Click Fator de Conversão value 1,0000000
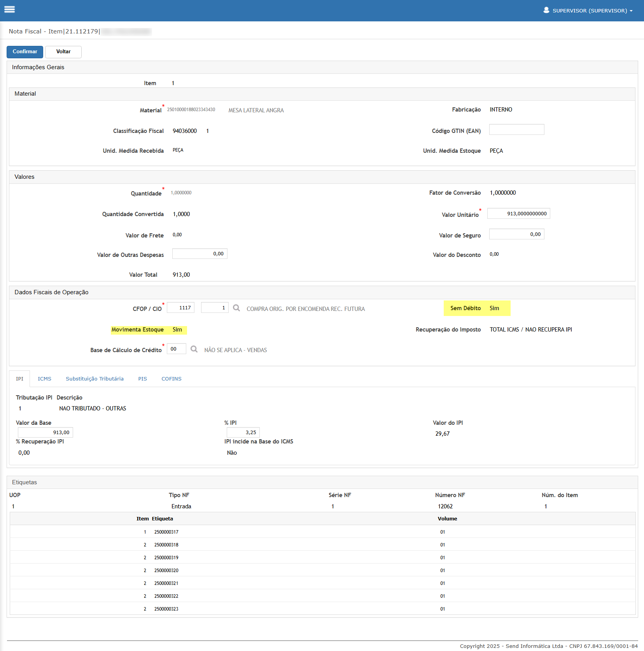 (503, 193)
